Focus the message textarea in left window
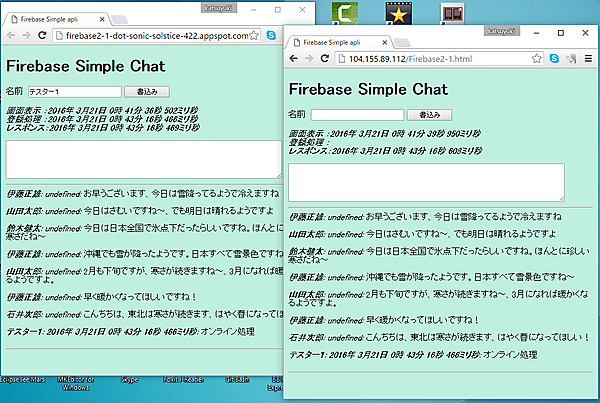This screenshot has height=403, width=600. 144,159
